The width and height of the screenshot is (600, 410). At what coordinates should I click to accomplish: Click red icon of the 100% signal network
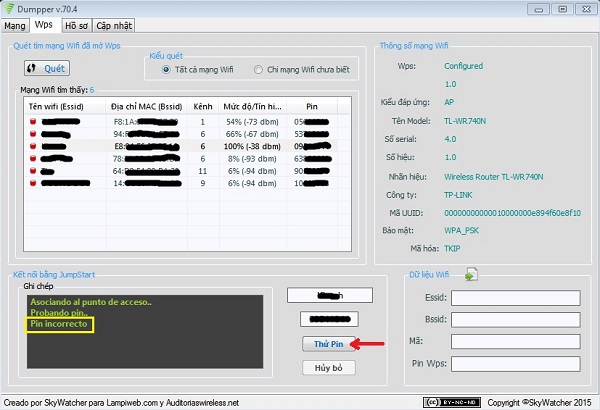pyautogui.click(x=34, y=146)
